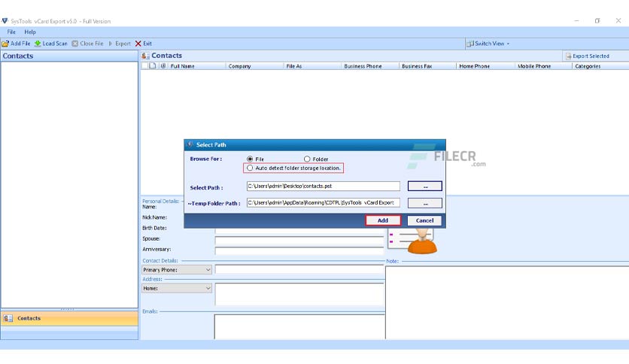Click the Minimize window button
Screen dimensions: 629x364
(576, 21)
